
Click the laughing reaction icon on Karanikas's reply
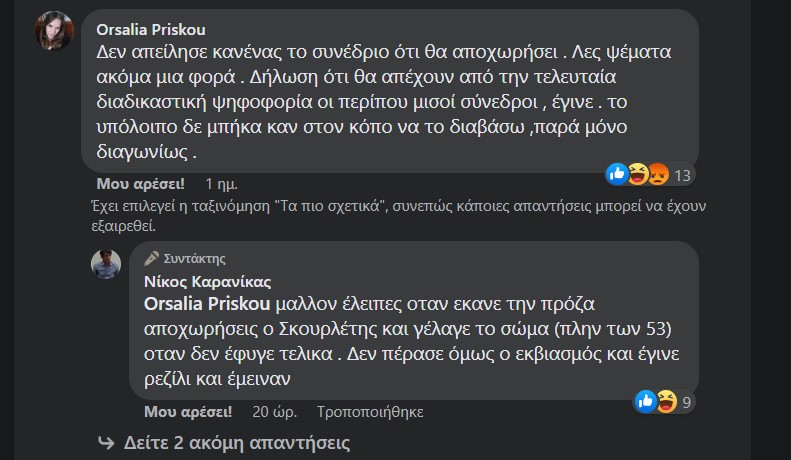666,401
